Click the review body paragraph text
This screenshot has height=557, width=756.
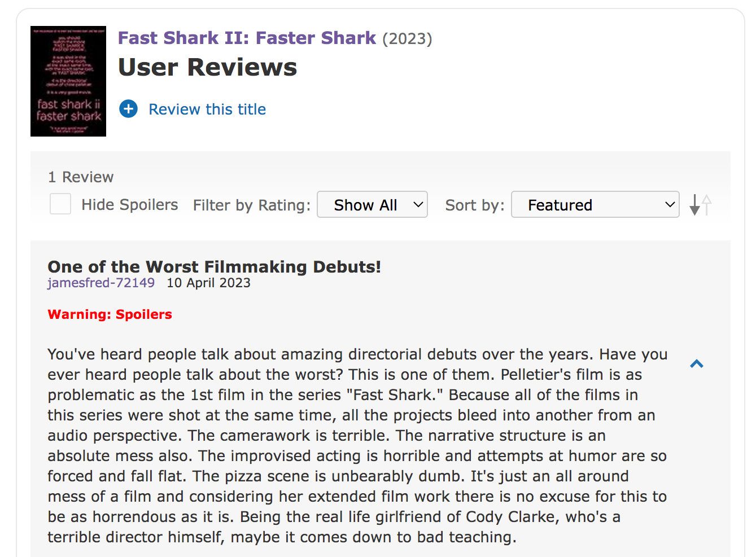357,446
